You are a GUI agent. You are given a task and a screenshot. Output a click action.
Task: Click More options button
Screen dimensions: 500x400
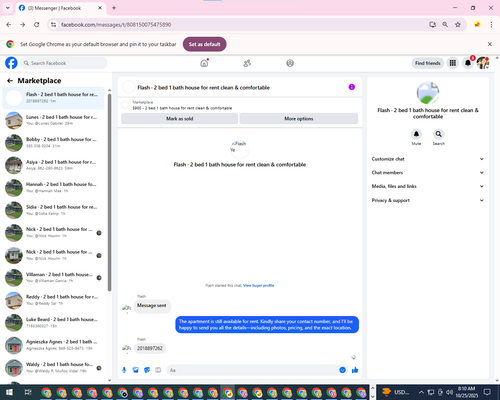click(x=299, y=119)
